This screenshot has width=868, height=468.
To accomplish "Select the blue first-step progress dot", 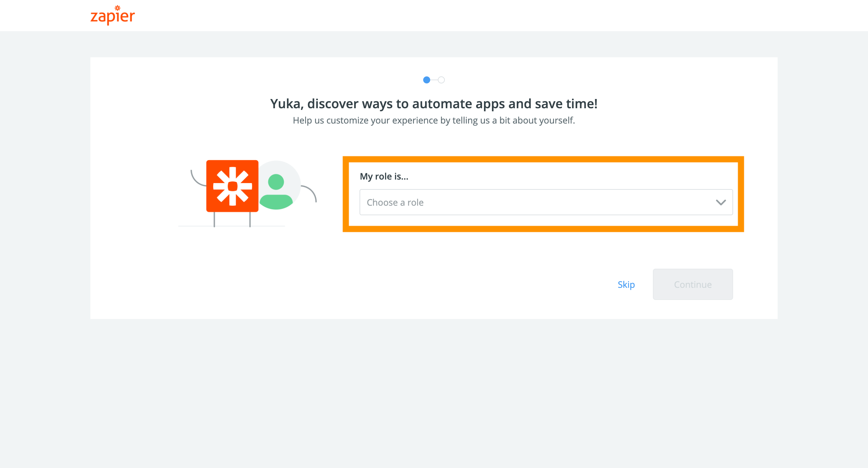I will pyautogui.click(x=427, y=80).
